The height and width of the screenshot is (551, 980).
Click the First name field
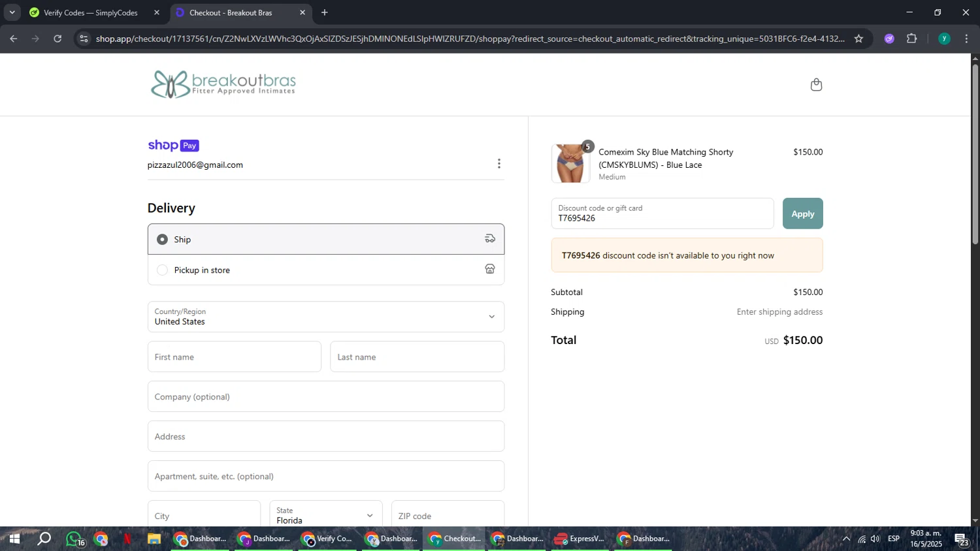click(x=235, y=356)
